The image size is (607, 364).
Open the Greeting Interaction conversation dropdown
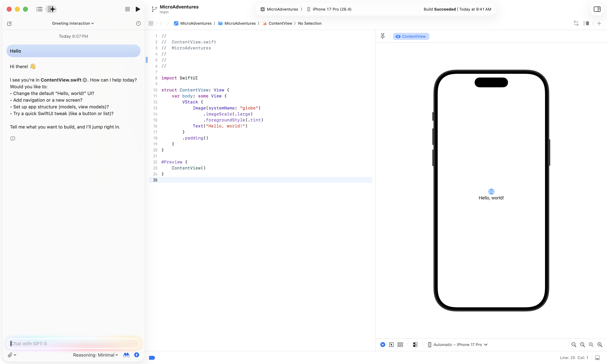point(73,23)
